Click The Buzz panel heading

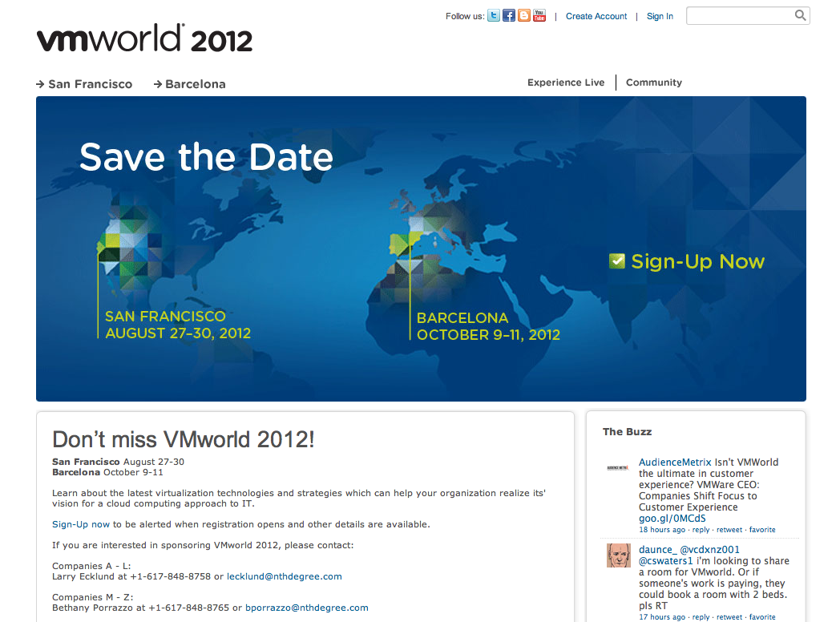click(x=627, y=432)
